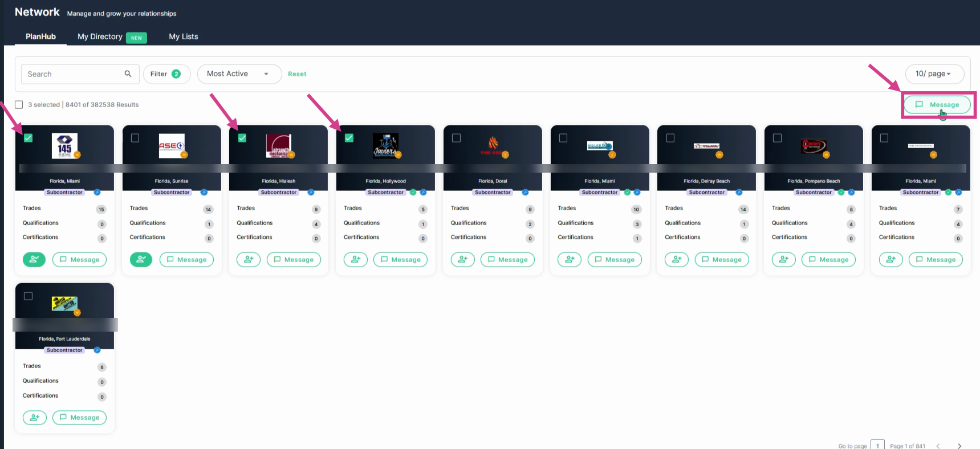Open the My Lists tab
The width and height of the screenshot is (980, 449).
(x=184, y=36)
